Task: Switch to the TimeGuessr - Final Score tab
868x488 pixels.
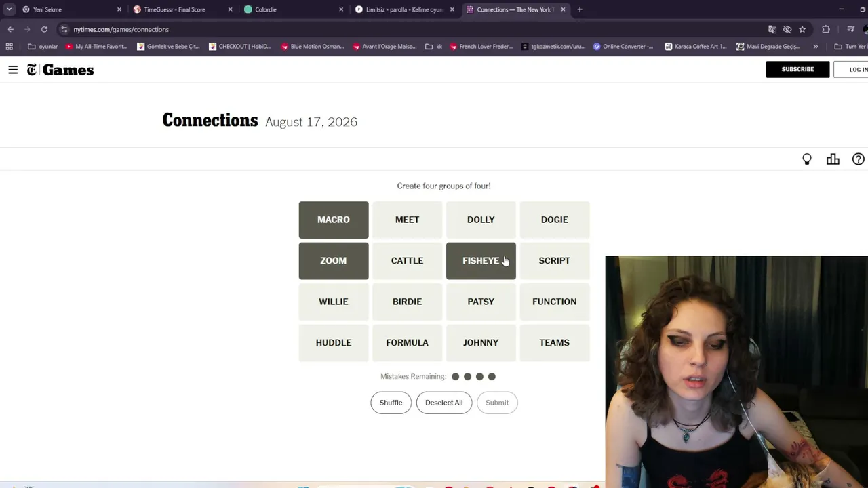Action: pyautogui.click(x=182, y=9)
